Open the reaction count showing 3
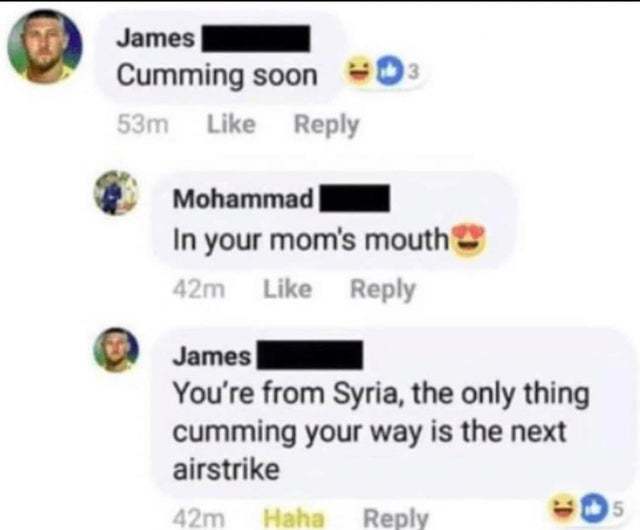Viewport: 640px width, 530px height. [413, 72]
